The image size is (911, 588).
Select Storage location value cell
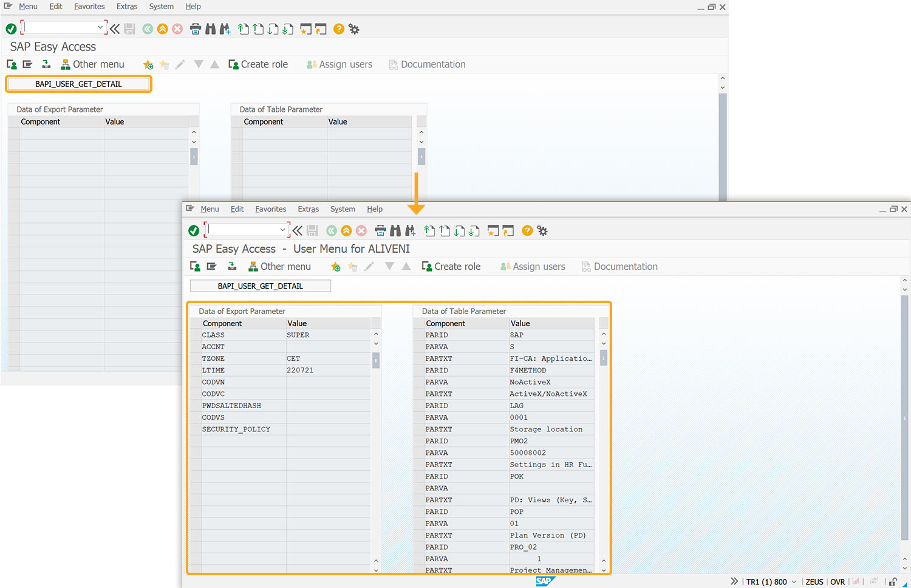(551, 429)
